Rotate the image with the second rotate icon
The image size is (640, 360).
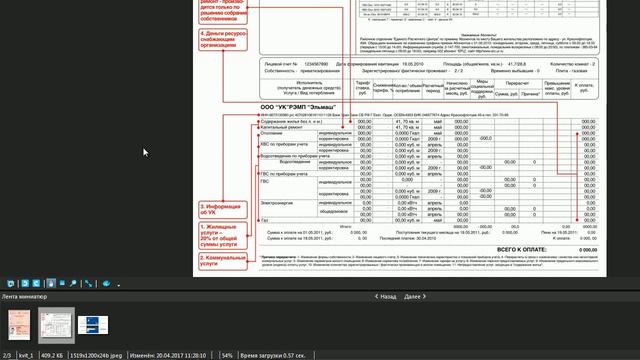click(x=36, y=283)
